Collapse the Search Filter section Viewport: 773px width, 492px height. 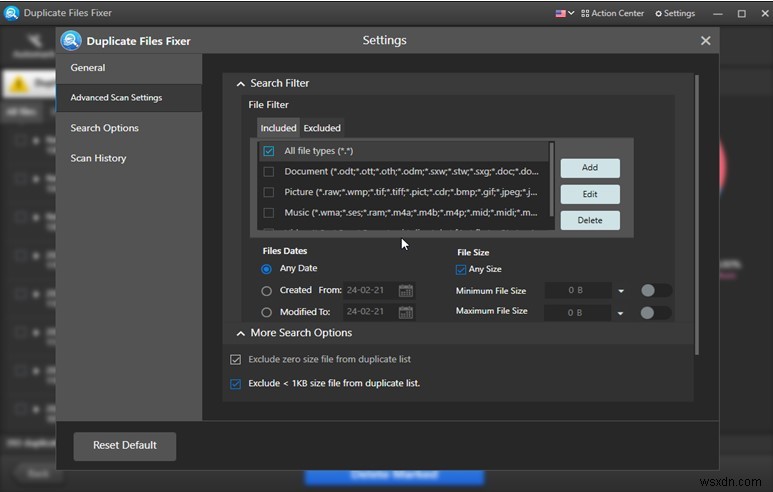[241, 84]
